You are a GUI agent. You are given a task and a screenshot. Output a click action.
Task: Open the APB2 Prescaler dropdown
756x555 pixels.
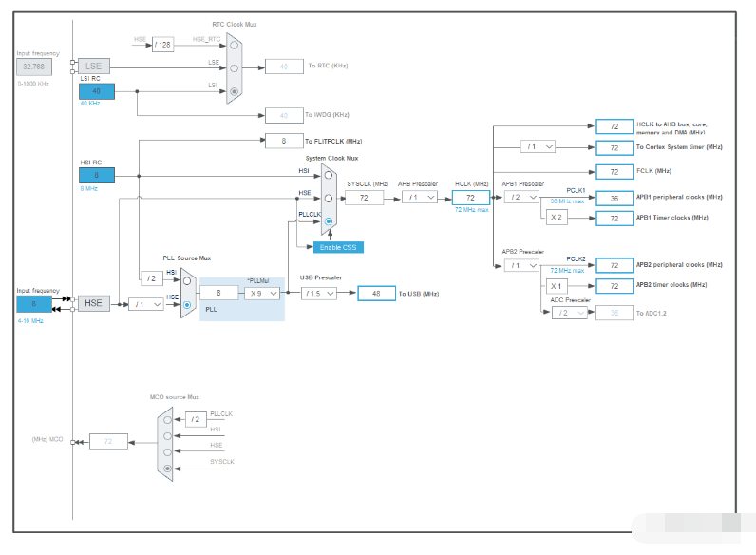521,265
